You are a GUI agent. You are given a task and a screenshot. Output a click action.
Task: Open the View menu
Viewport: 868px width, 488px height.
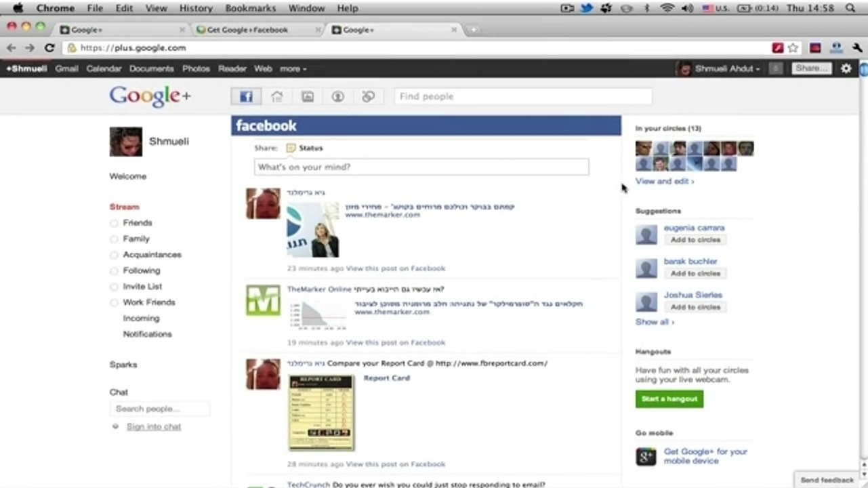[x=156, y=8]
